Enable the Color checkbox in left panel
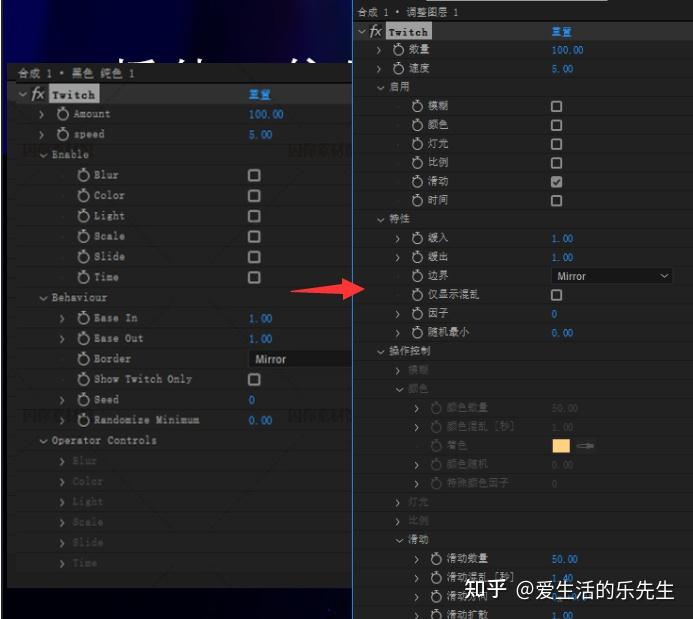 tap(254, 196)
